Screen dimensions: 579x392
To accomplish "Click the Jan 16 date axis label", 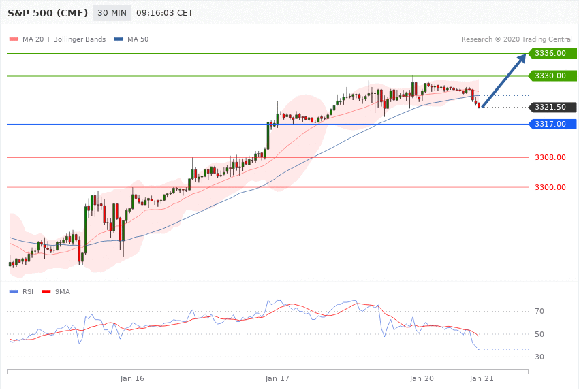I will pos(132,378).
